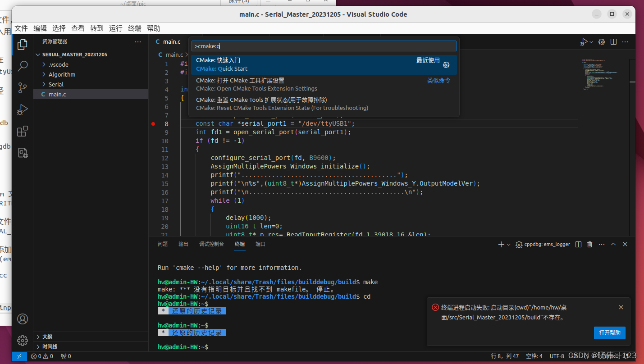This screenshot has height=364, width=644.
Task: Switch to the 调试控制台 panel tab
Action: [211, 244]
